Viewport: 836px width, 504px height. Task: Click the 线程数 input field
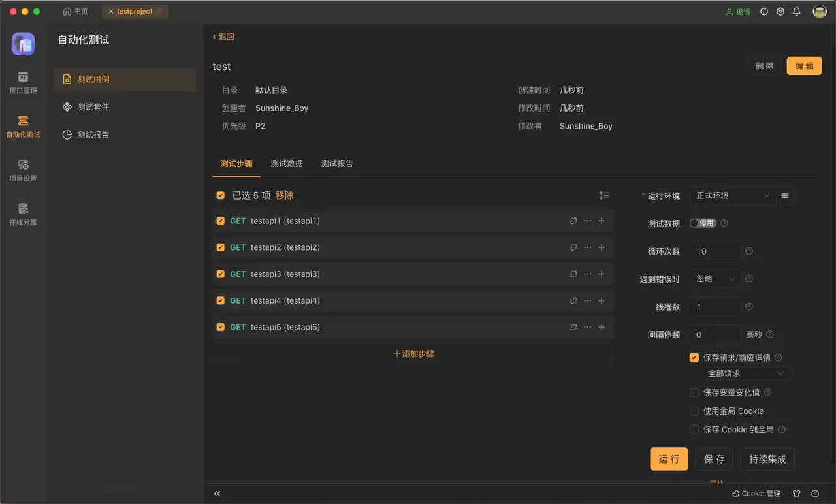pyautogui.click(x=715, y=306)
